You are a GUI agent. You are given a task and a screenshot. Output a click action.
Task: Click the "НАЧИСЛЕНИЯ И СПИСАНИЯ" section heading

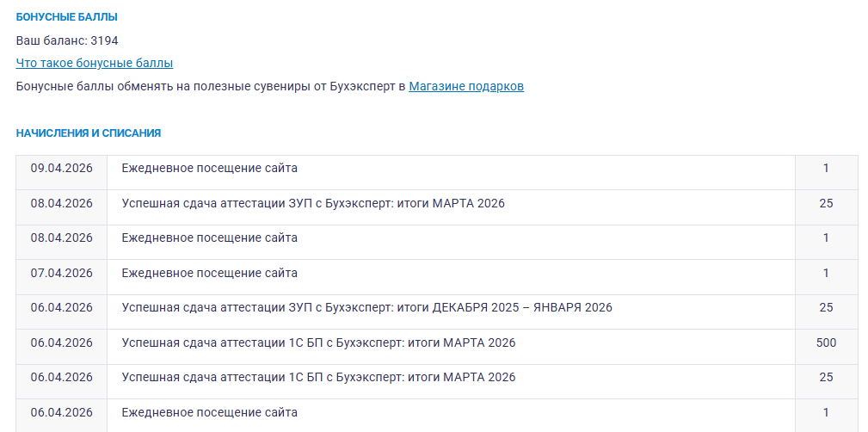(89, 133)
